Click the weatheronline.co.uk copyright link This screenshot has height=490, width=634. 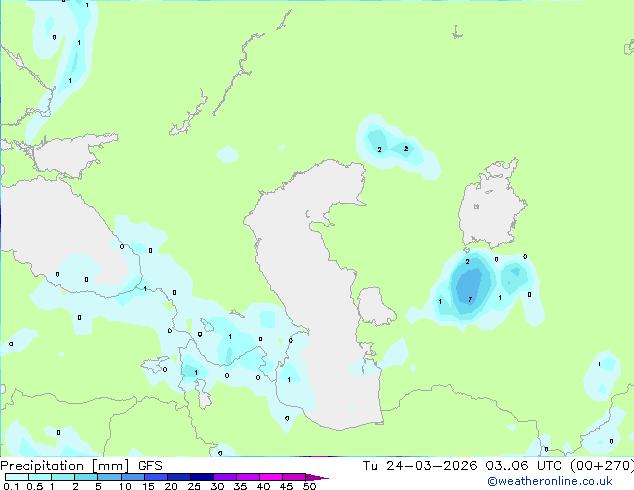tap(550, 481)
